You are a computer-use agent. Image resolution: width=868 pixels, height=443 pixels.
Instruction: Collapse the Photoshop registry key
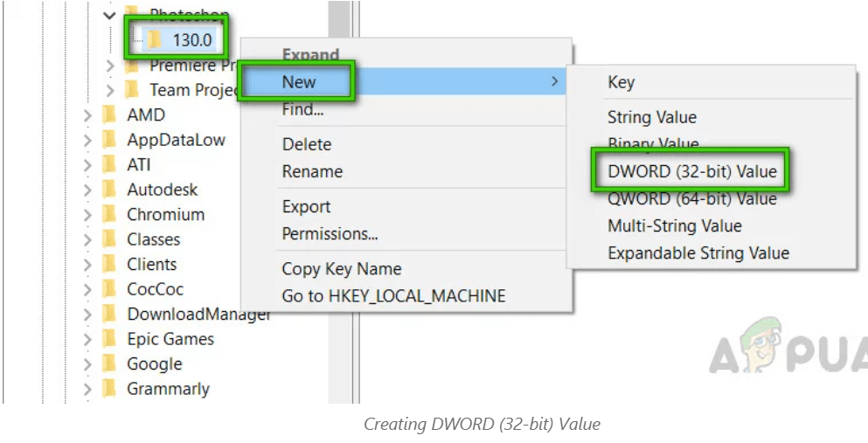pos(109,16)
